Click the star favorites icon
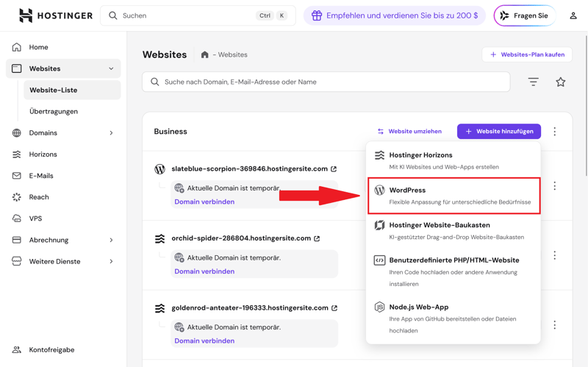This screenshot has height=367, width=588. tap(561, 82)
